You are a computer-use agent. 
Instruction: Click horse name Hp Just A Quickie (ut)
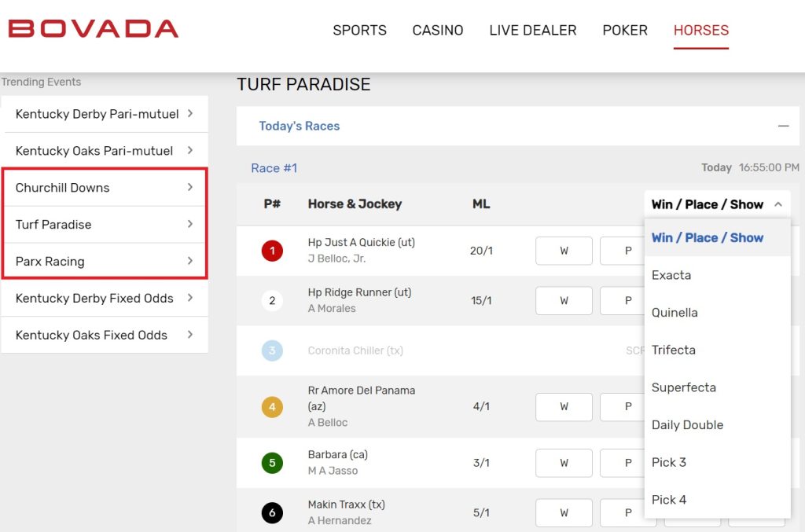click(x=362, y=242)
